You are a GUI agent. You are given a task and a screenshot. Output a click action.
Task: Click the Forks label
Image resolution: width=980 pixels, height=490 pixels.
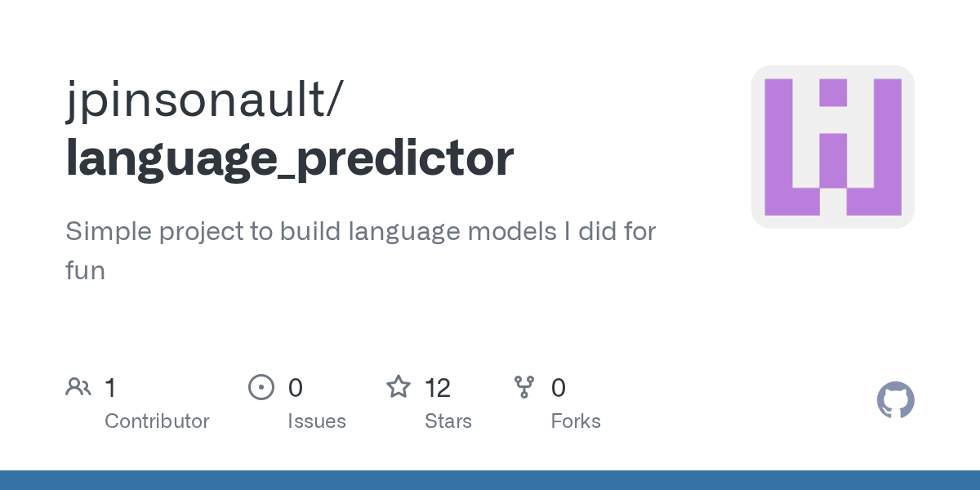tap(576, 421)
